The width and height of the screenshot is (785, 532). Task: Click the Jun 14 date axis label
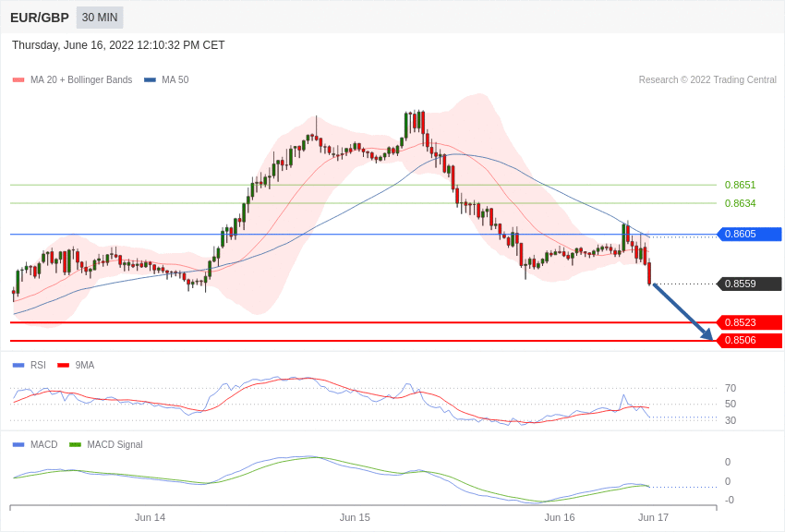point(150,517)
